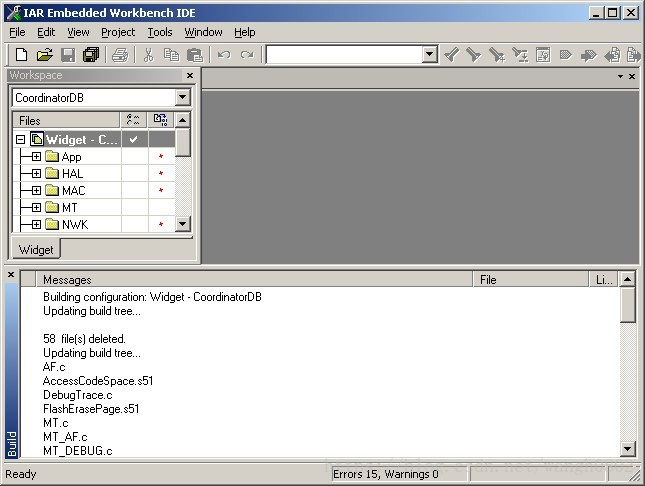
Task: Click inside the toolbar search input field
Action: tap(344, 54)
